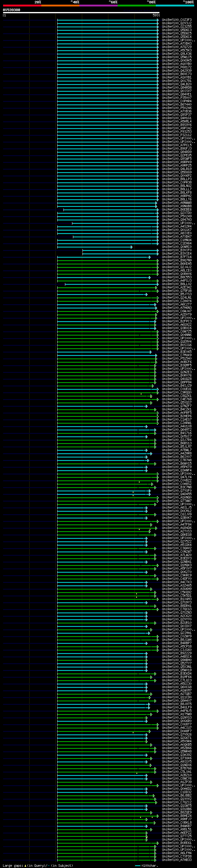Select the label UniRef100_P68172
The image size is (197, 868).
pyautogui.click(x=177, y=67)
